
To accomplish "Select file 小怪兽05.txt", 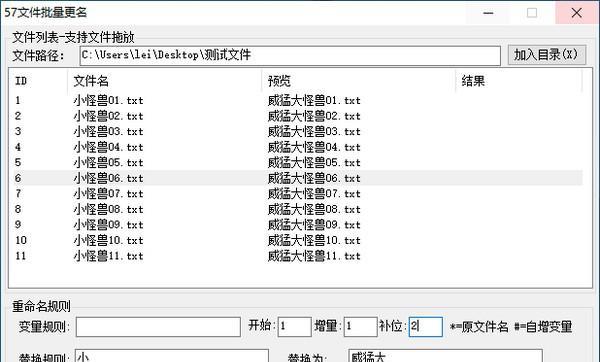I will tap(108, 163).
